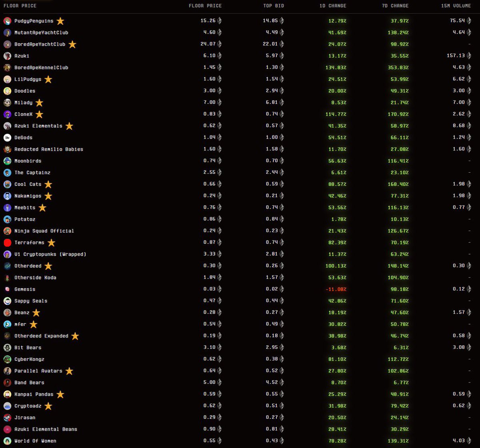The width and height of the screenshot is (480, 448).
Task: Unfavorite LilPudgys using its star
Action: 48,79
